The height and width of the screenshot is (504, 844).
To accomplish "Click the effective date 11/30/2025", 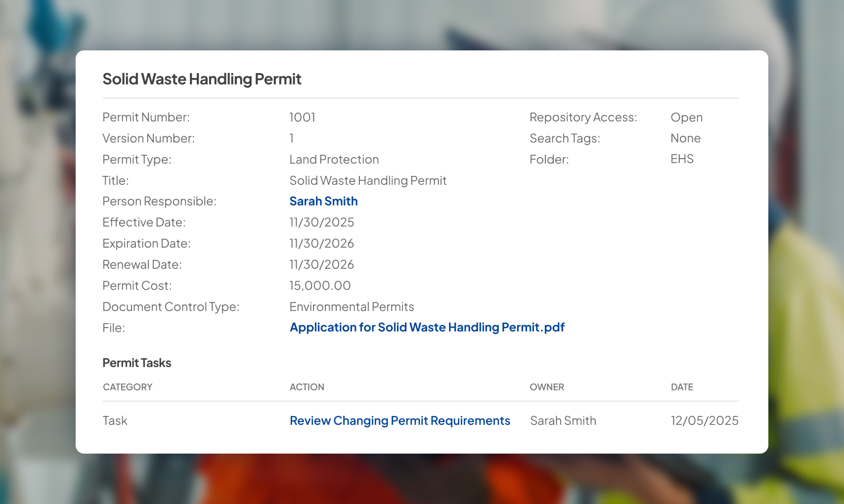I will (x=321, y=223).
